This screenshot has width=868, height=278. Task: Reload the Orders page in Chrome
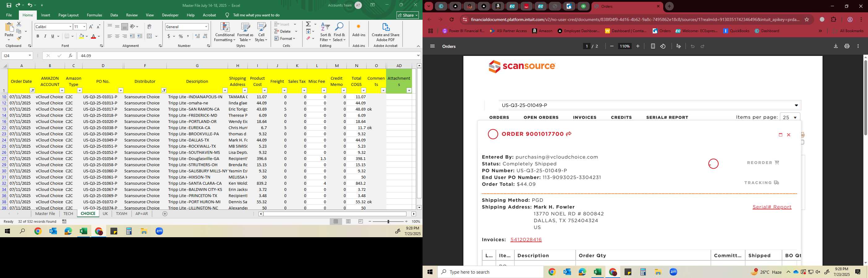coord(452,19)
